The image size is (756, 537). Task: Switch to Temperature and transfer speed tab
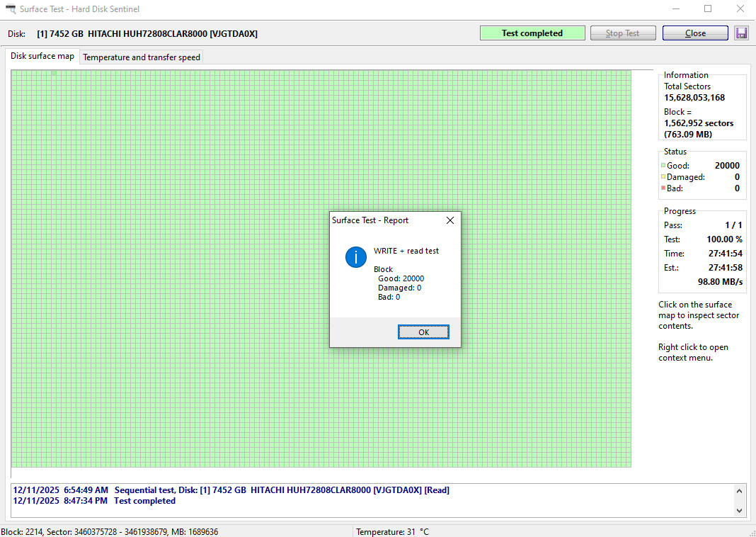click(142, 57)
